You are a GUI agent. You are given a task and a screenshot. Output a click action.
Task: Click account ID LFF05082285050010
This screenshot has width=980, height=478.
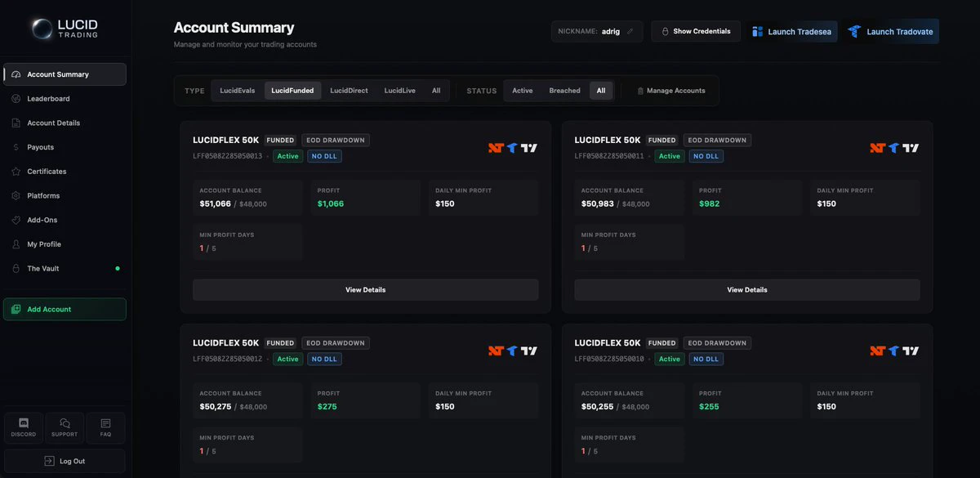(x=609, y=359)
